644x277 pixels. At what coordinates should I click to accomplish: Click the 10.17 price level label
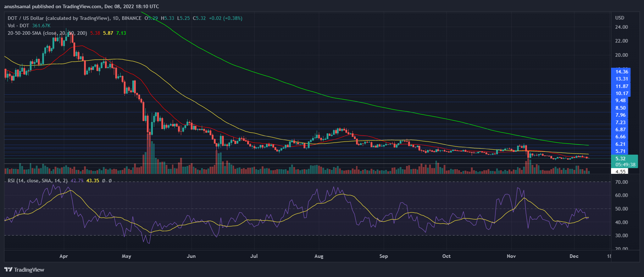coord(622,93)
